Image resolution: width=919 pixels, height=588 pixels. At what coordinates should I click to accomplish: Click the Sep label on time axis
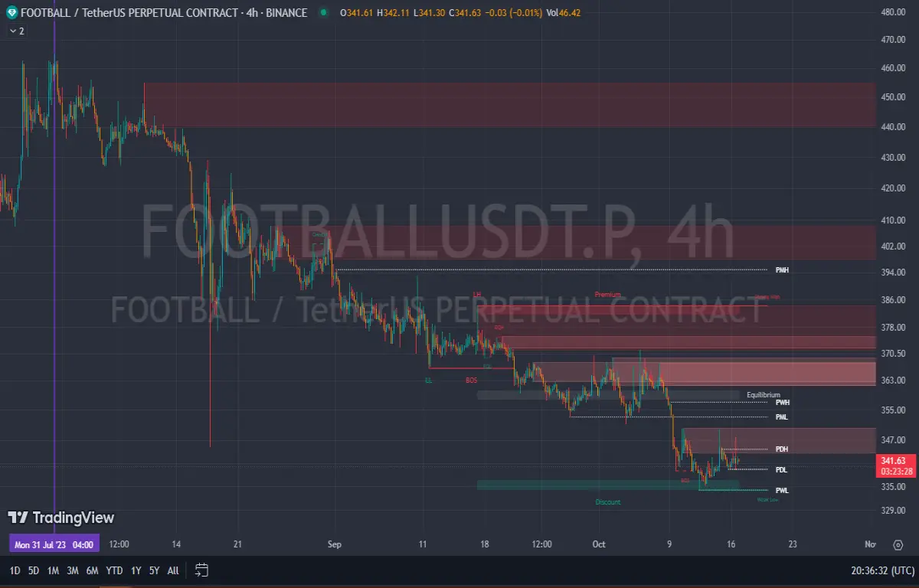(x=334, y=544)
